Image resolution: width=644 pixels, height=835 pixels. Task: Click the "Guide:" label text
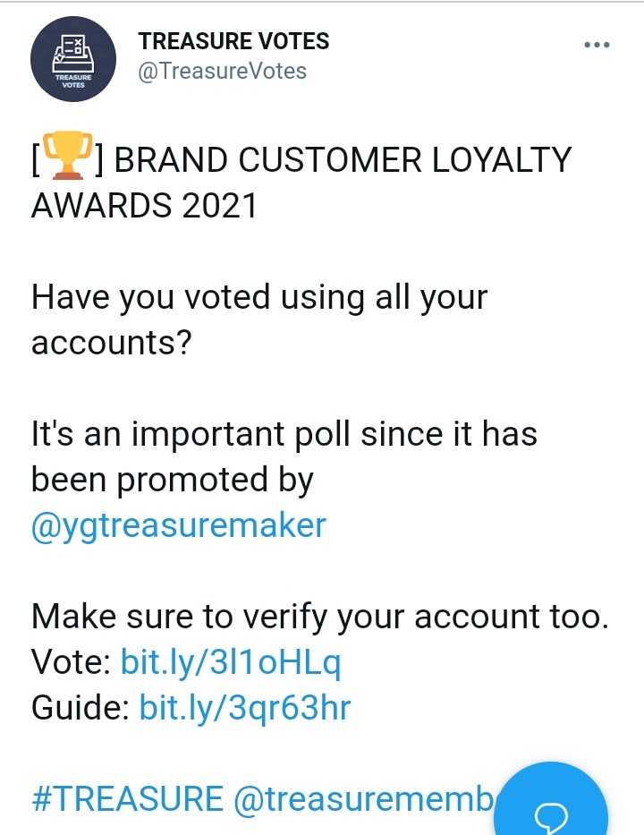pyautogui.click(x=80, y=708)
